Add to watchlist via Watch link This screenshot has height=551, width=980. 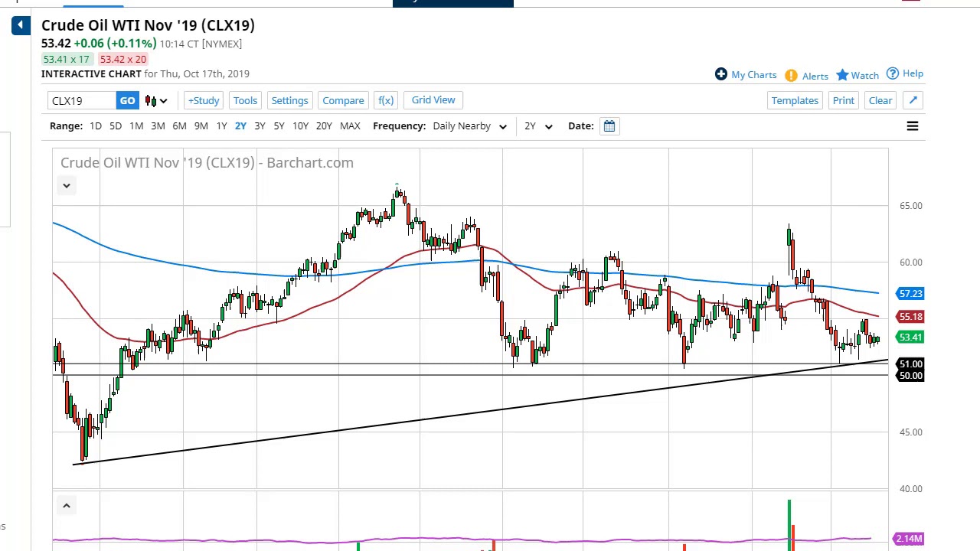(864, 76)
